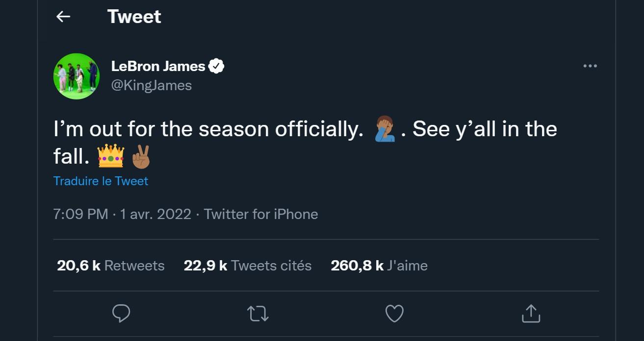644x341 pixels.
Task: Click the verified badge next to LeBron James
Action: [216, 66]
